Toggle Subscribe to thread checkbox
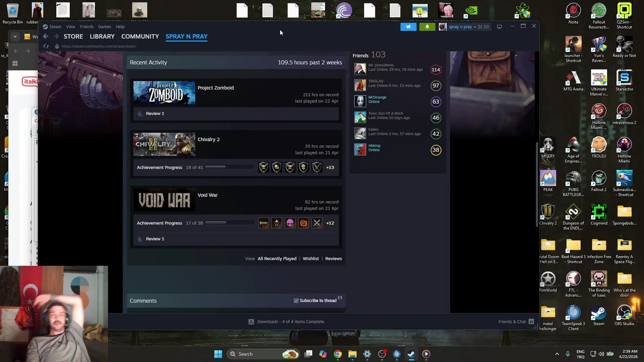The height and width of the screenshot is (362, 644). click(296, 301)
